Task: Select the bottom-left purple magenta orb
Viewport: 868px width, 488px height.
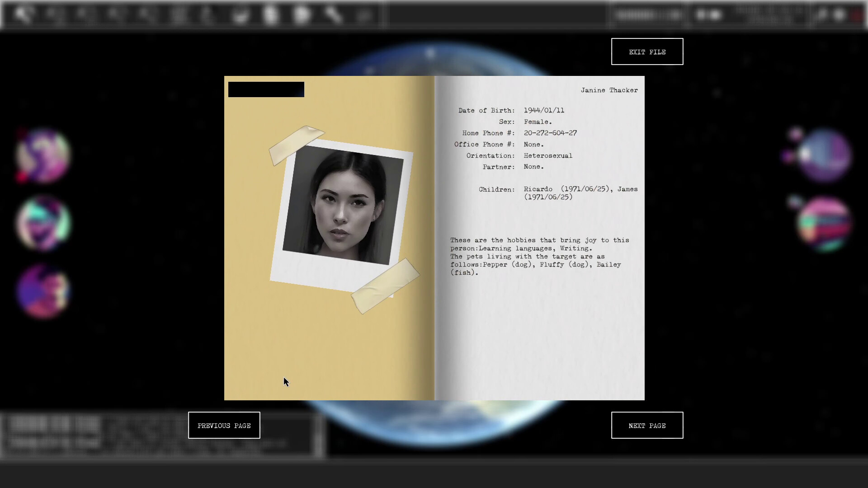Action: point(43,291)
